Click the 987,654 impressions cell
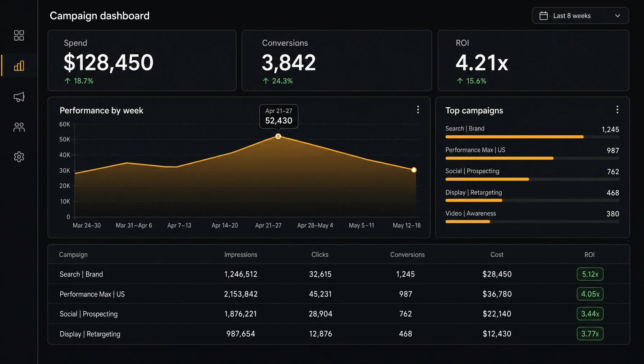 (x=241, y=334)
